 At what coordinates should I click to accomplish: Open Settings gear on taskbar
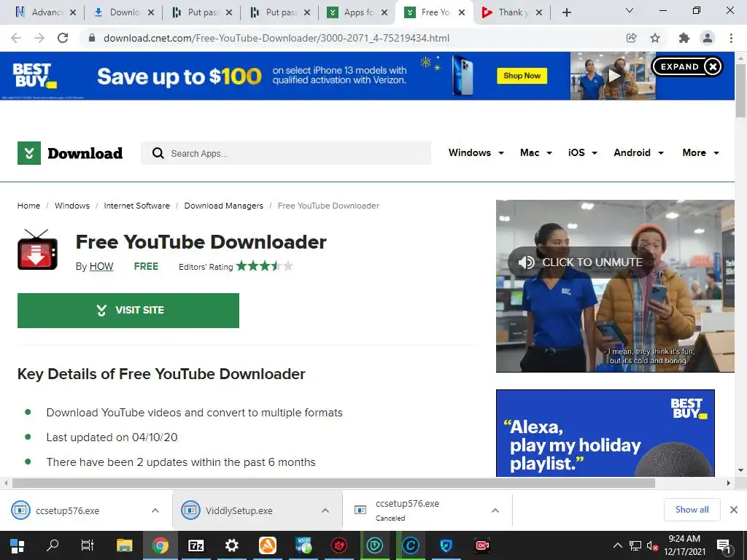[231, 545]
